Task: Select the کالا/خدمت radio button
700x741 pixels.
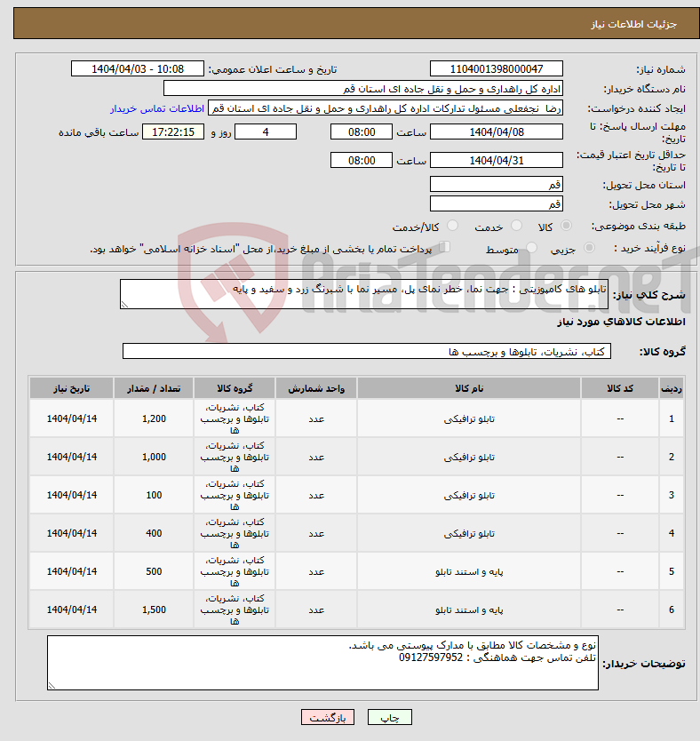Action: coord(452,226)
